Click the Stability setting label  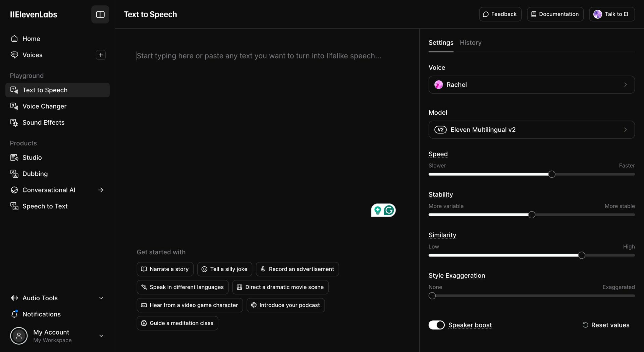click(440, 194)
